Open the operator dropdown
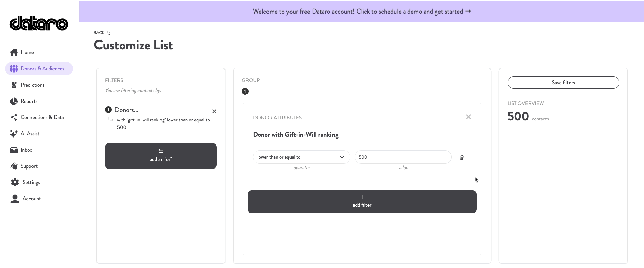 (301, 157)
